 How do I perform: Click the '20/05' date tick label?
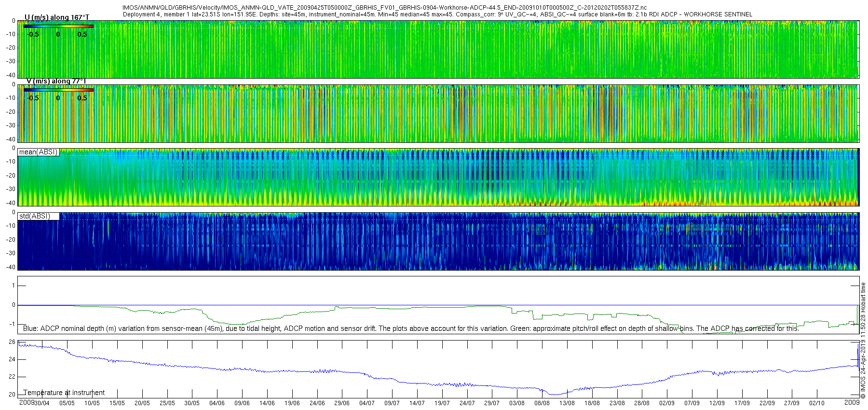click(142, 403)
